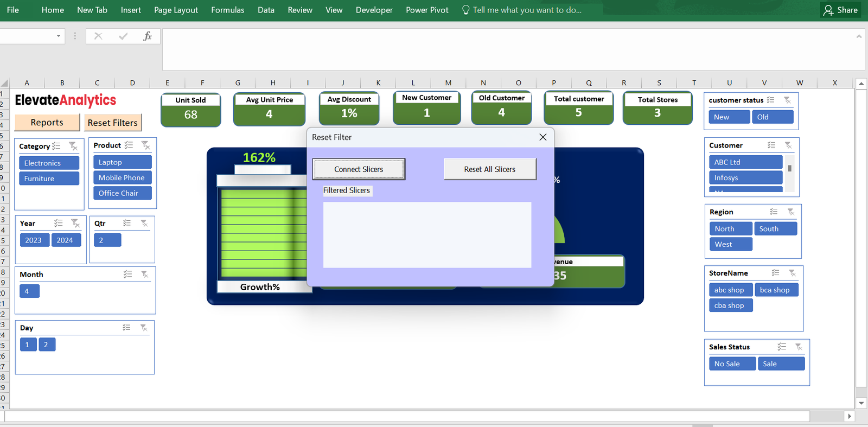Image resolution: width=868 pixels, height=427 pixels.
Task: Click the Filtered Slicers list box
Action: 427,235
